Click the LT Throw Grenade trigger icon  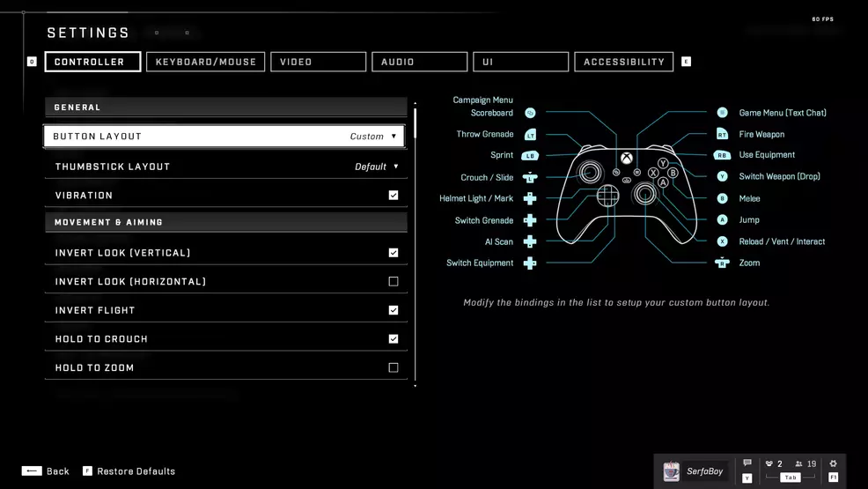(x=530, y=135)
